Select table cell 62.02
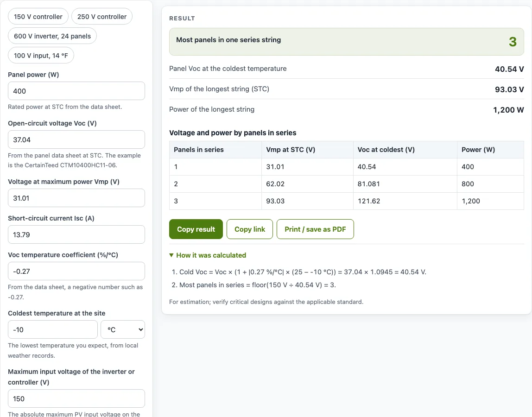Screen dimensions: 532x417 [307, 184]
